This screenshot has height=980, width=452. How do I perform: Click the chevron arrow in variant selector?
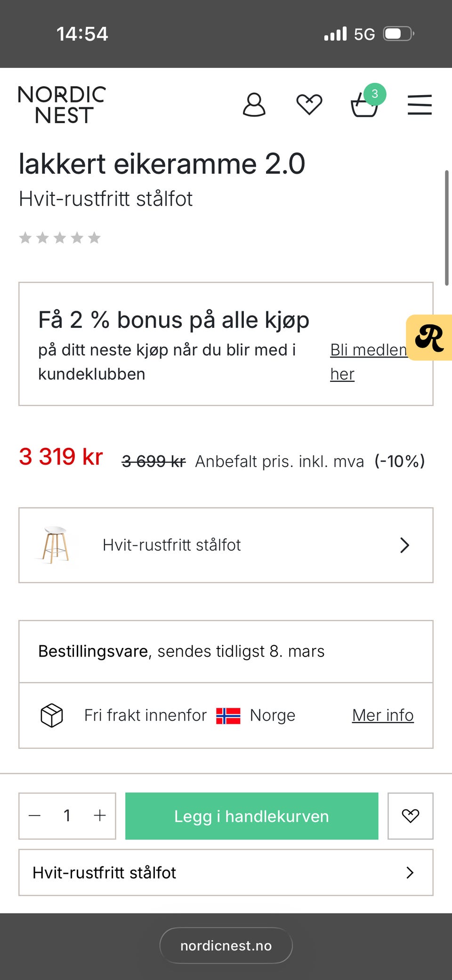click(404, 545)
